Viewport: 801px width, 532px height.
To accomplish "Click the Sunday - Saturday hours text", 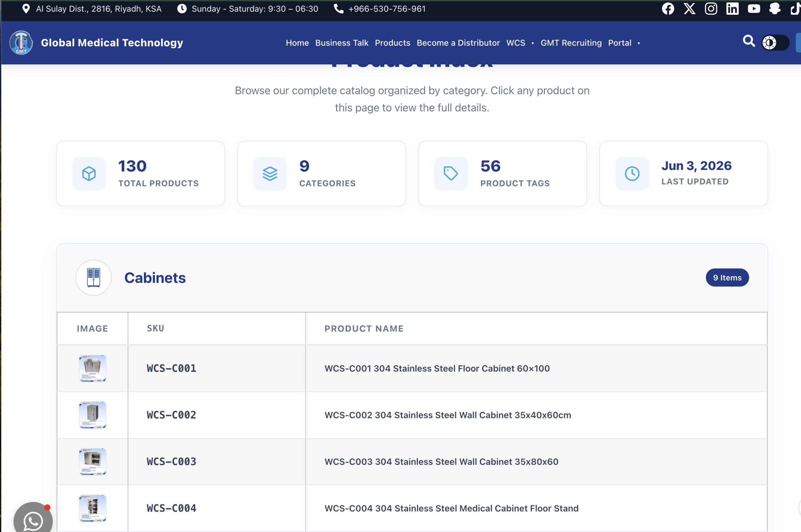I will pyautogui.click(x=255, y=9).
